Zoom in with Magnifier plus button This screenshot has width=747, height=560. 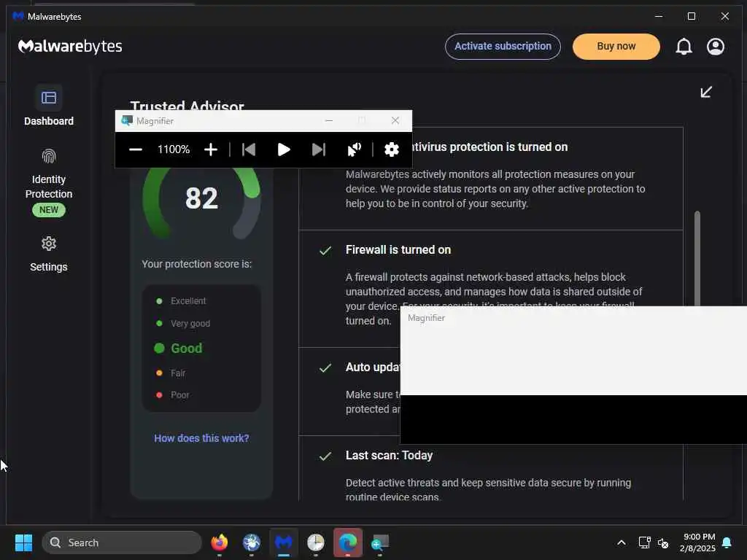coord(211,149)
